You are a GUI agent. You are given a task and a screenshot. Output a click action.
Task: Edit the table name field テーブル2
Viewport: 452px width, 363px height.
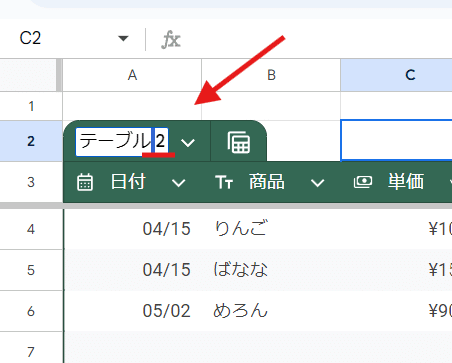[x=122, y=142]
